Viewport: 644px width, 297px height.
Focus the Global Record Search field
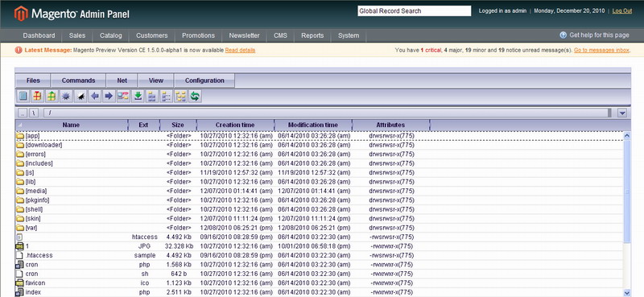(x=415, y=11)
